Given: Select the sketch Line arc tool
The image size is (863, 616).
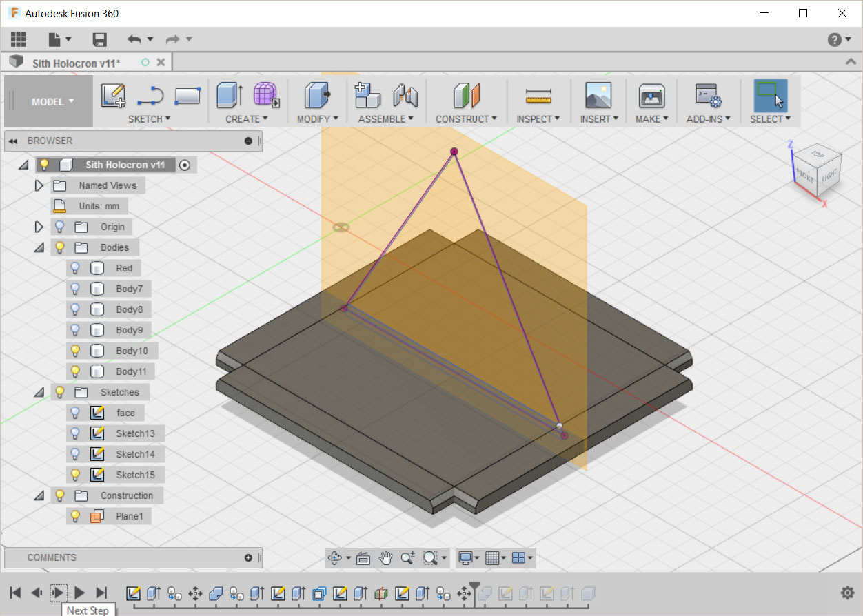Looking at the screenshot, I should [x=150, y=95].
